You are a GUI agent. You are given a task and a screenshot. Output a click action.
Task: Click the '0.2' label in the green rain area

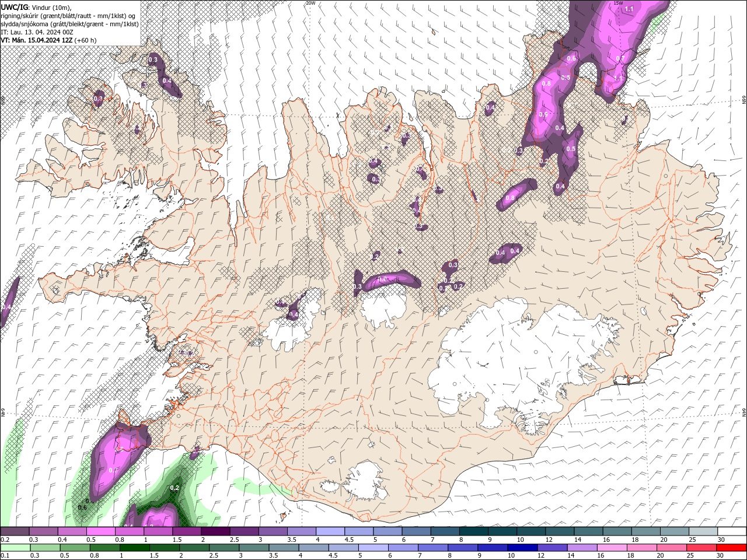(174, 488)
